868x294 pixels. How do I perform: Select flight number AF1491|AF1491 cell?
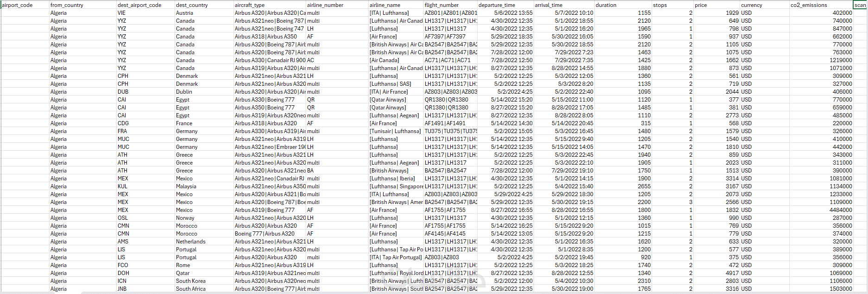click(450, 123)
